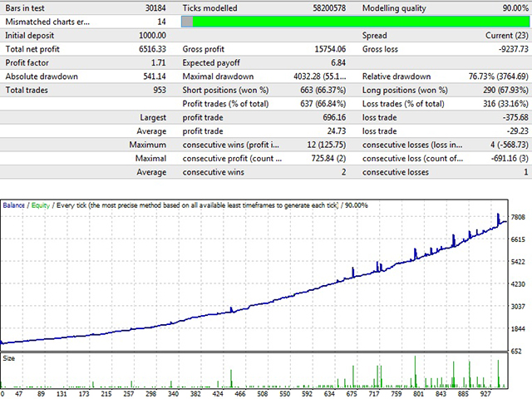532x399 pixels.
Task: Click the gray segment of the quality bar
Action: point(187,22)
